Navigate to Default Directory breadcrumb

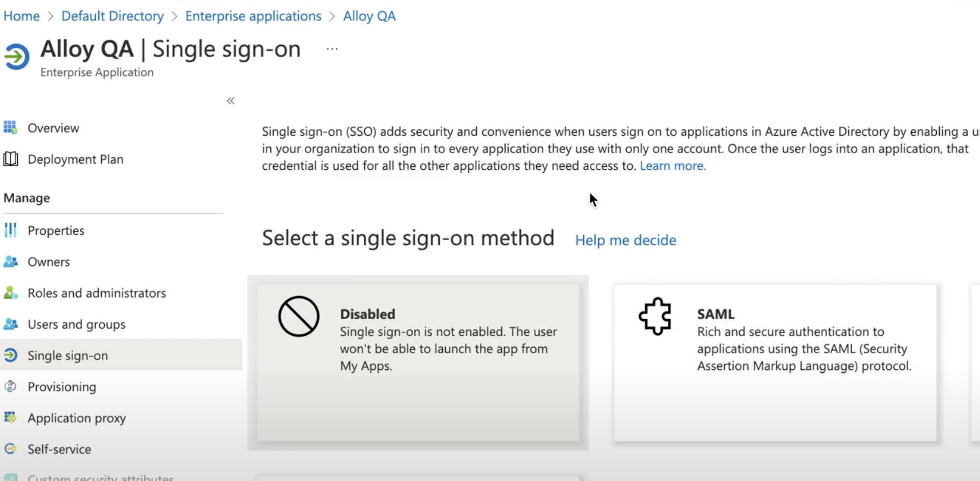point(113,16)
